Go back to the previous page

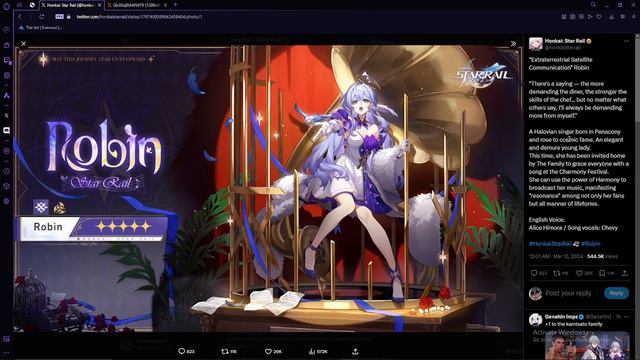point(19,17)
